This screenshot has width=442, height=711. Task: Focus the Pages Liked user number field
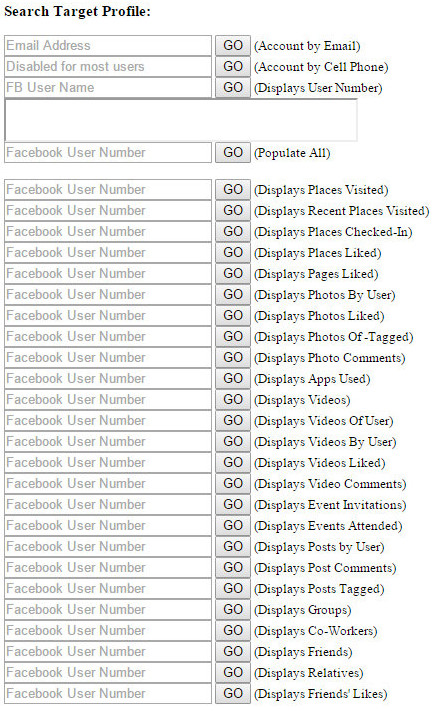(x=108, y=273)
